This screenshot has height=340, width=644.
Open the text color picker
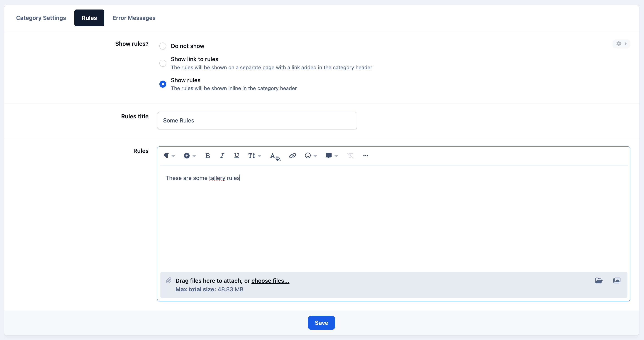pyautogui.click(x=275, y=156)
